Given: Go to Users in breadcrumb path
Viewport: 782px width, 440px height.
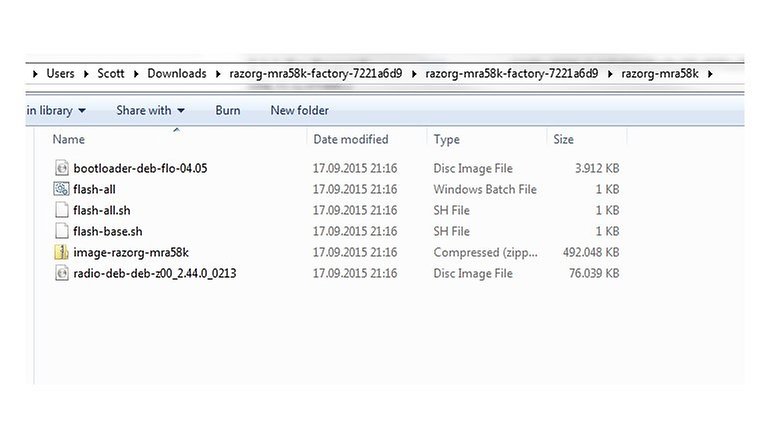Looking at the screenshot, I should (x=60, y=73).
